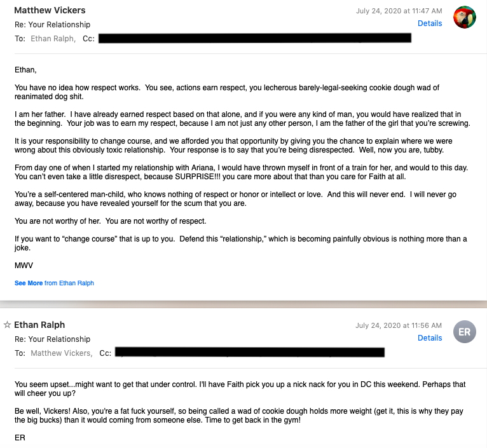Click the ER initials avatar circle
The width and height of the screenshot is (487, 448).
click(464, 332)
